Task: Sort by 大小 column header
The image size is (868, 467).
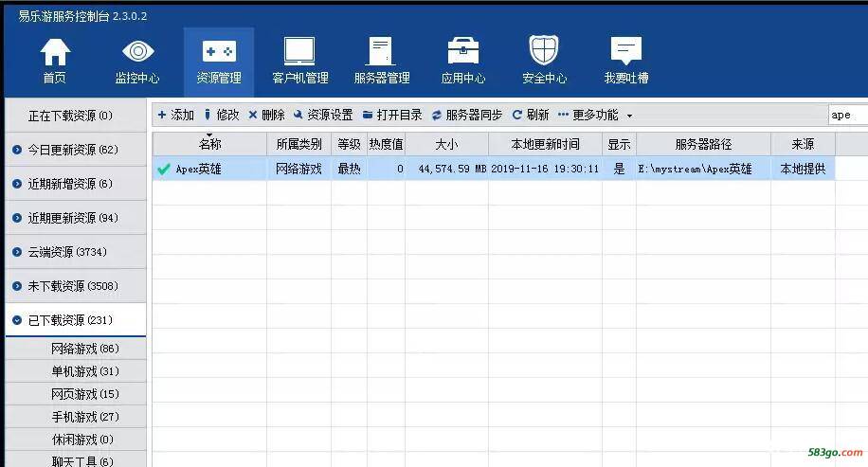Action: tap(446, 144)
